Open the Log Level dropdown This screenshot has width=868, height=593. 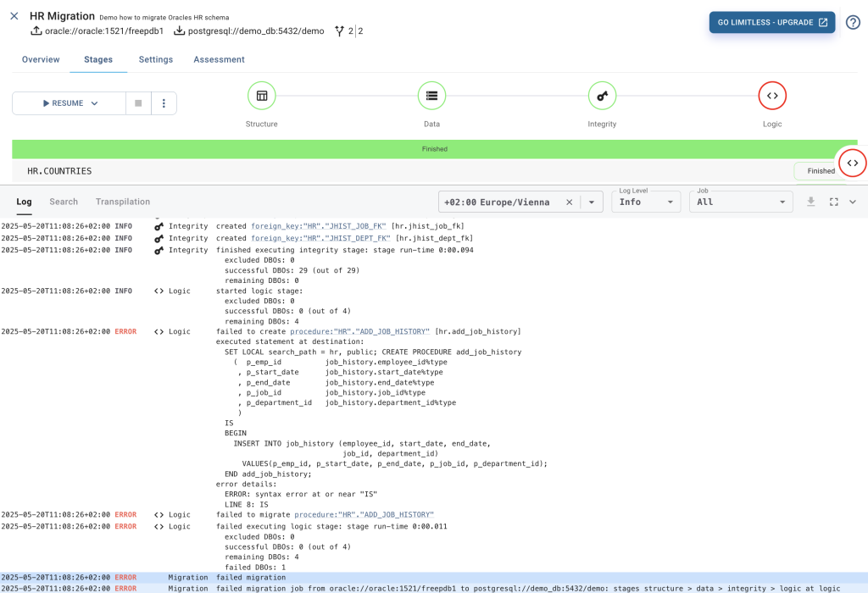tap(646, 202)
